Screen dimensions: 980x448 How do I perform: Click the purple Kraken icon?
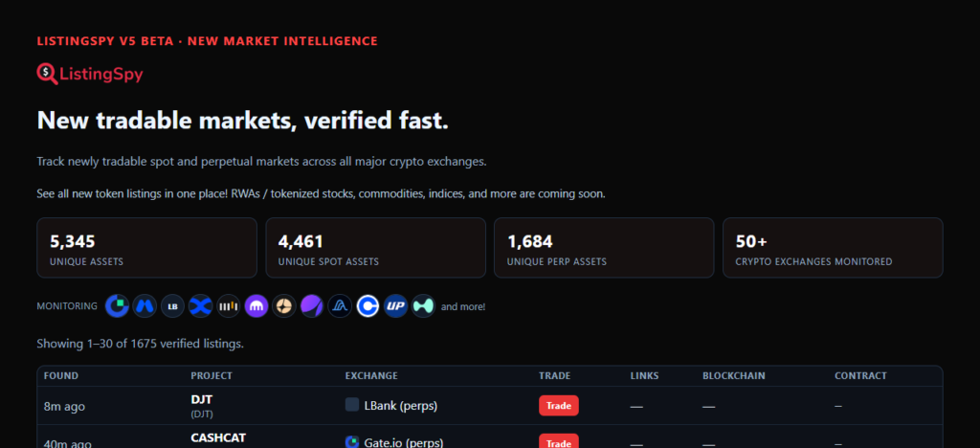click(256, 306)
